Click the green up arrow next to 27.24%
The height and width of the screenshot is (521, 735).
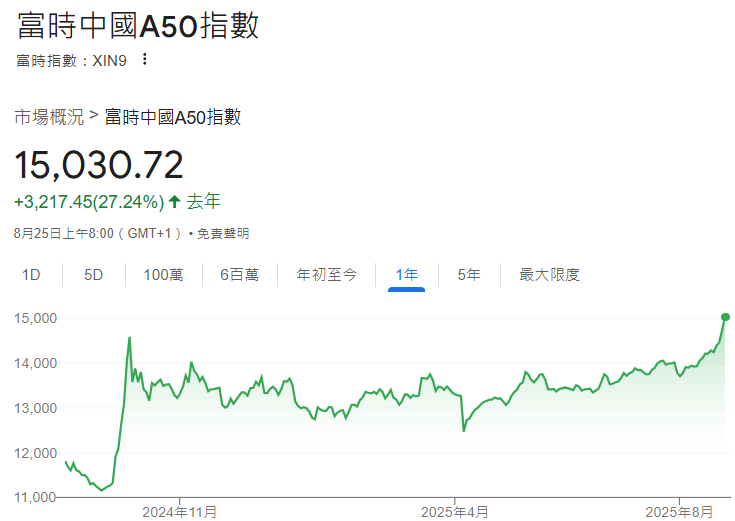[174, 202]
